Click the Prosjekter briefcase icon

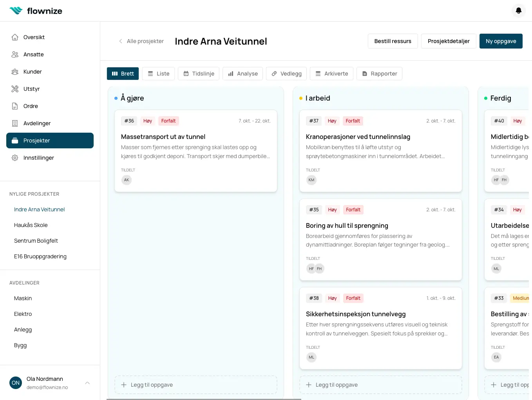coord(14,140)
